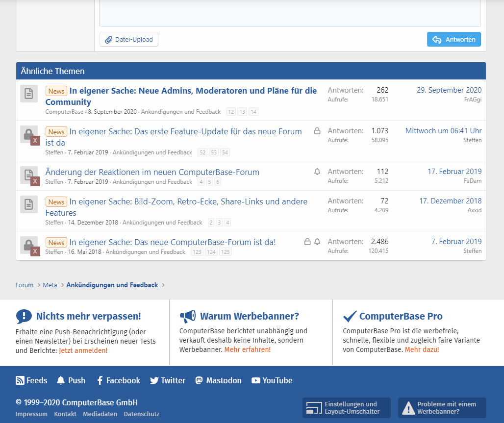This screenshot has height=423, width=504.
Task: Open the Twitter bird icon link
Action: tap(154, 380)
